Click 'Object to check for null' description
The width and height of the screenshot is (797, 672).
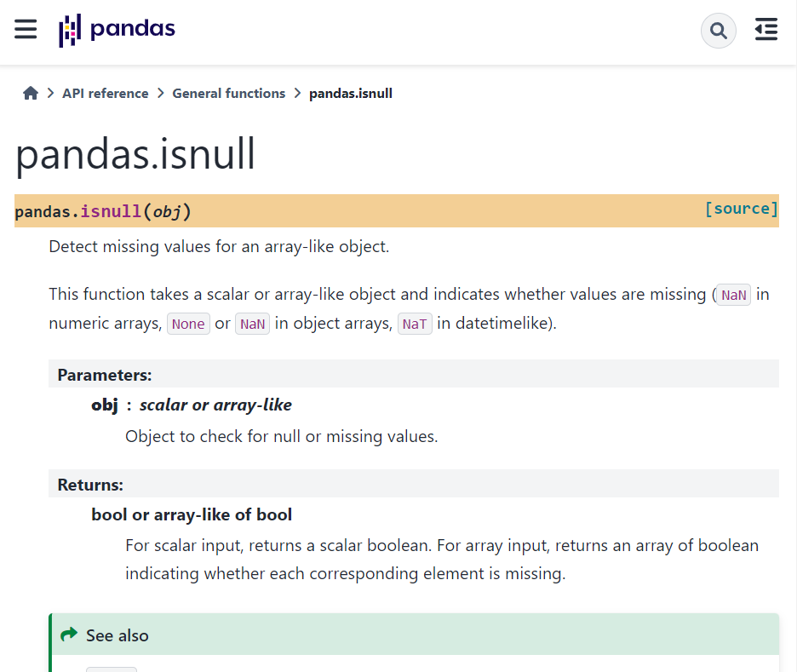tap(282, 437)
